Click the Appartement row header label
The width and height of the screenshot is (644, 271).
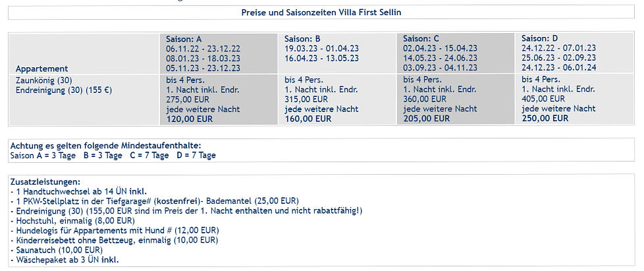42,69
